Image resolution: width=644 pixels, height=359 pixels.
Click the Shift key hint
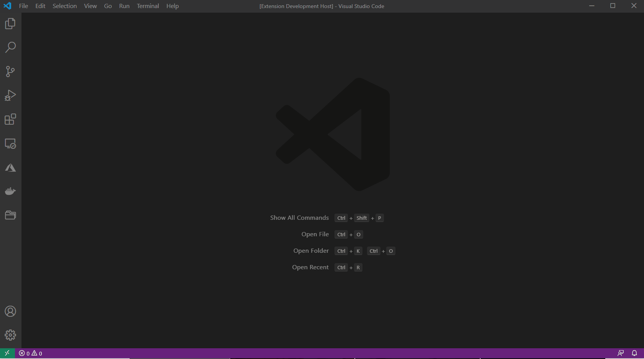pyautogui.click(x=362, y=218)
